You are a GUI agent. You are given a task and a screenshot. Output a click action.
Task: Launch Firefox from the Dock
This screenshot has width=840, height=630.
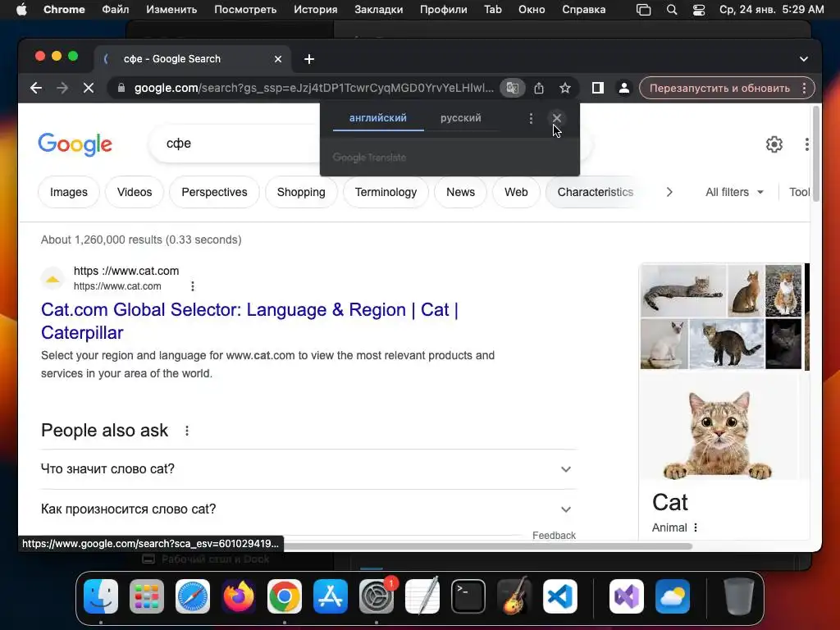click(239, 596)
